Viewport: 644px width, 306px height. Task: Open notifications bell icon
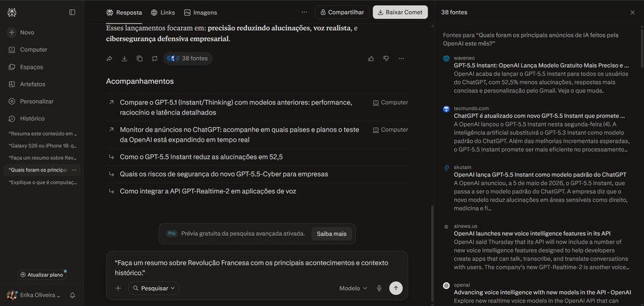(x=72, y=296)
